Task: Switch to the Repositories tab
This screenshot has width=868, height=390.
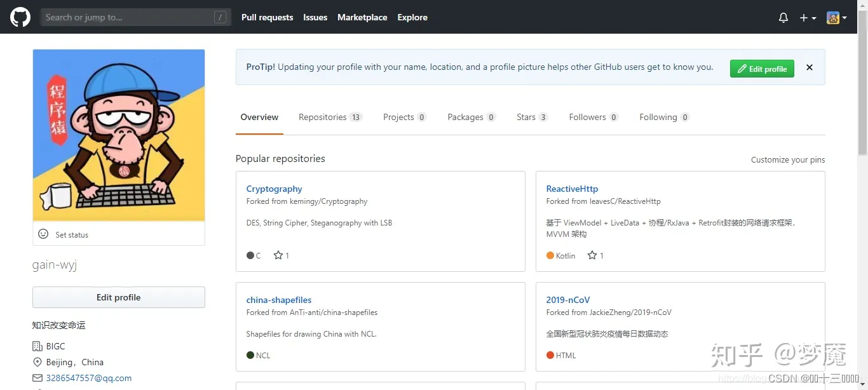Action: pos(330,117)
